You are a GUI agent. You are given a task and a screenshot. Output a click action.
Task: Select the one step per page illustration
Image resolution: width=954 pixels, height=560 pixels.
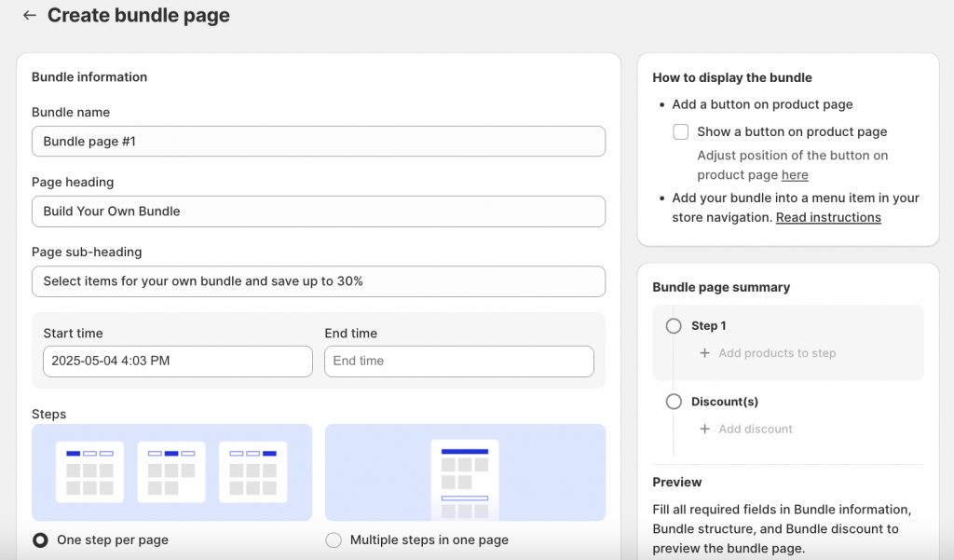(x=171, y=472)
